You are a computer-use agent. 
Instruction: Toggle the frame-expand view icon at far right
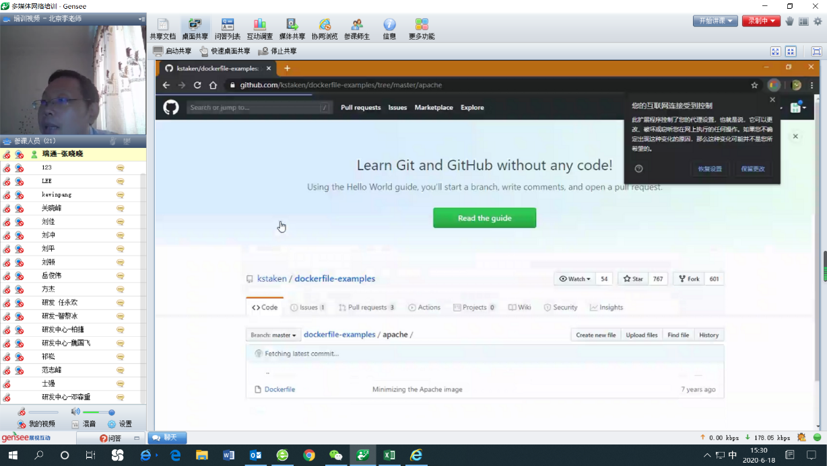tap(816, 51)
